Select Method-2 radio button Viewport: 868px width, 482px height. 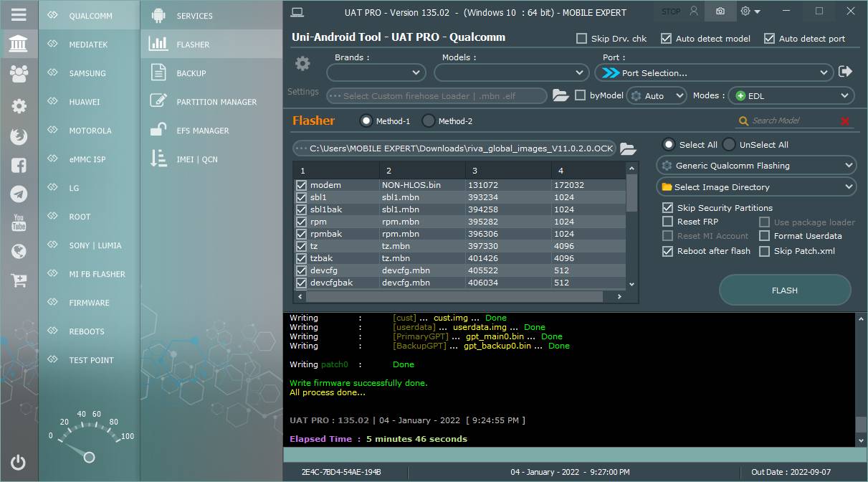coord(429,121)
